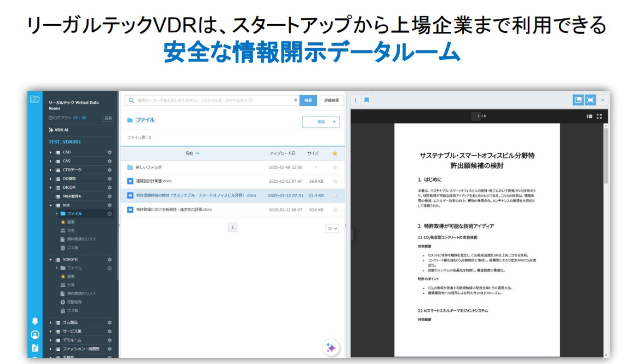The image size is (644, 364).
Task: Star the highlighted 特許出願候補の検討 file
Action: [335, 196]
